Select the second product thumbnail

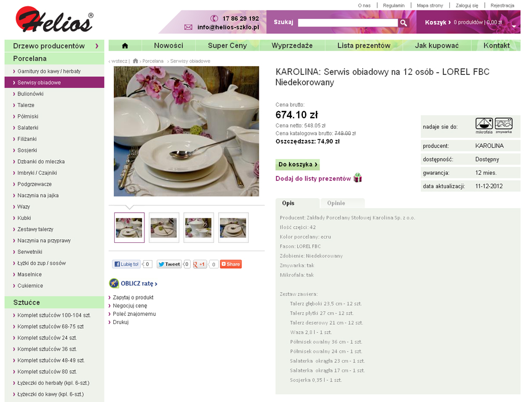coord(164,227)
